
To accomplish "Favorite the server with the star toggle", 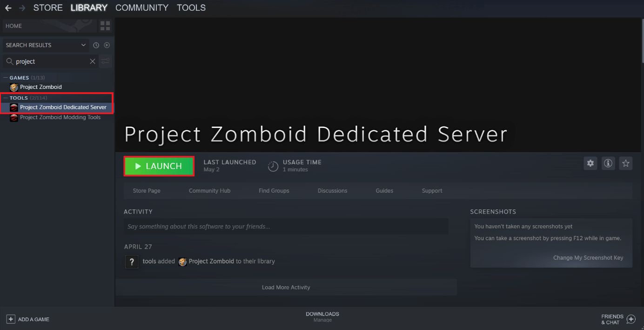I will [x=625, y=163].
